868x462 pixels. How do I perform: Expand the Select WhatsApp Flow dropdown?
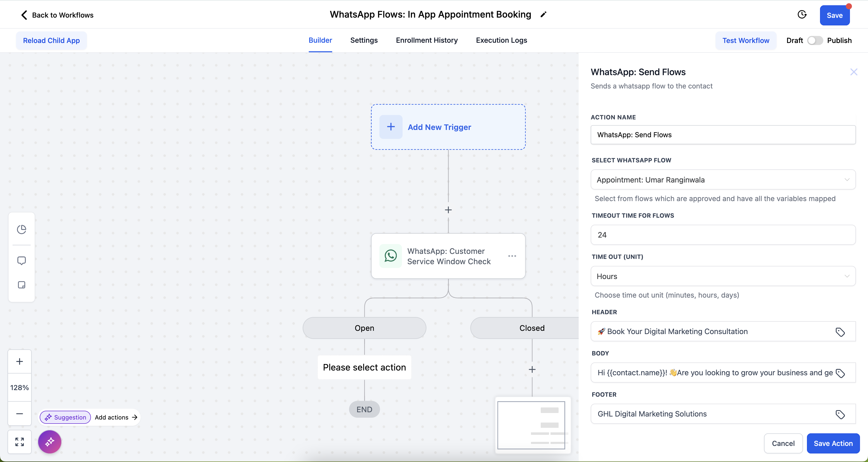pyautogui.click(x=723, y=180)
